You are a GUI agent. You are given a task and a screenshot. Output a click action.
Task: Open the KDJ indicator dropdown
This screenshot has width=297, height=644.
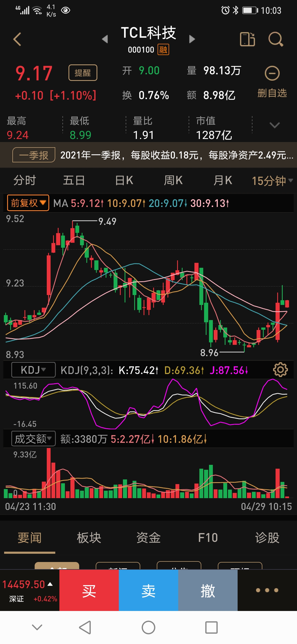pos(34,370)
